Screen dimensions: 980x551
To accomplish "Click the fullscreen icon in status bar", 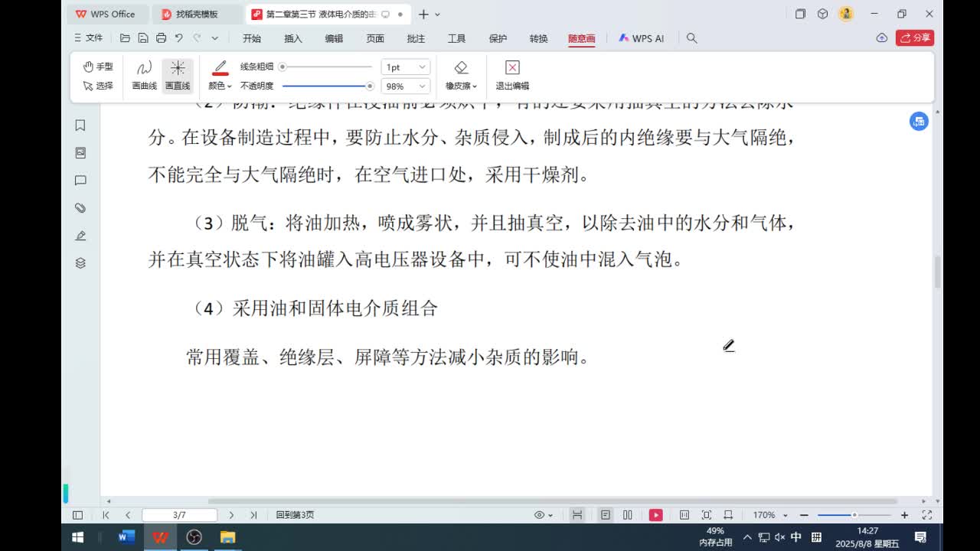I will click(x=926, y=515).
